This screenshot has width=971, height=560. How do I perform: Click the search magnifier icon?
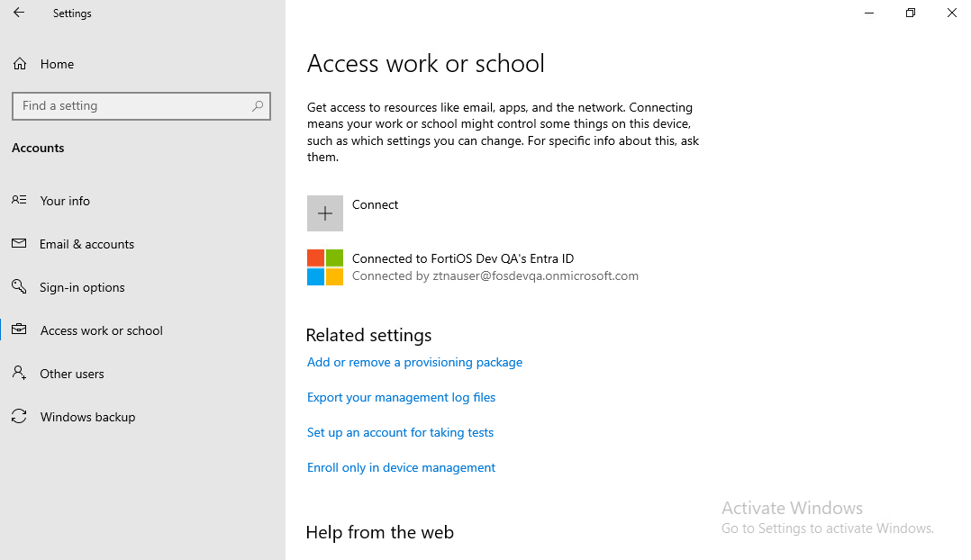258,106
